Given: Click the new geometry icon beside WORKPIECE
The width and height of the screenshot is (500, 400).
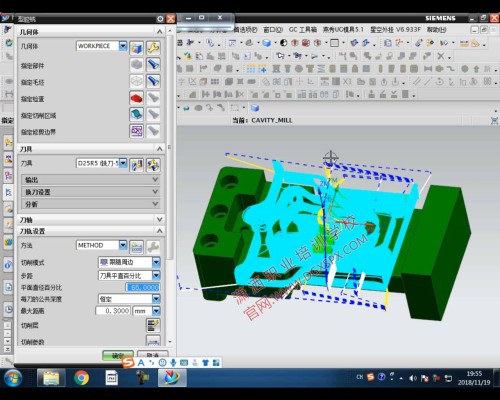Looking at the screenshot, I should coord(136,48).
